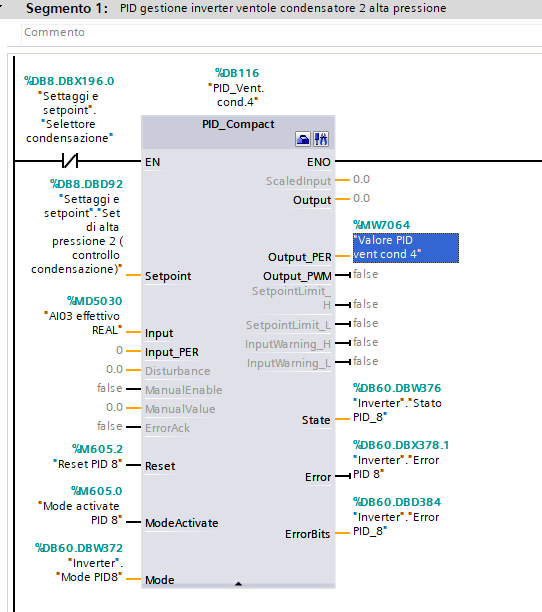Click the ModeActivate pin label
542x612 pixels.
coord(182,523)
